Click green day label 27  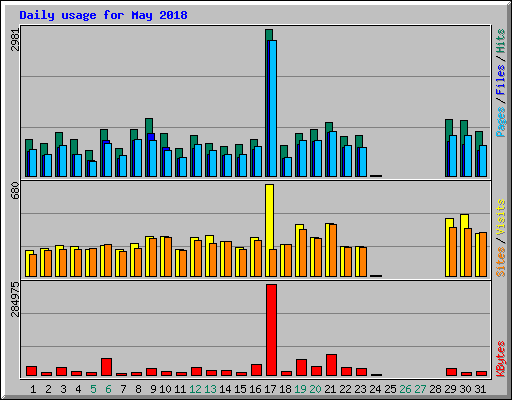coord(420,389)
